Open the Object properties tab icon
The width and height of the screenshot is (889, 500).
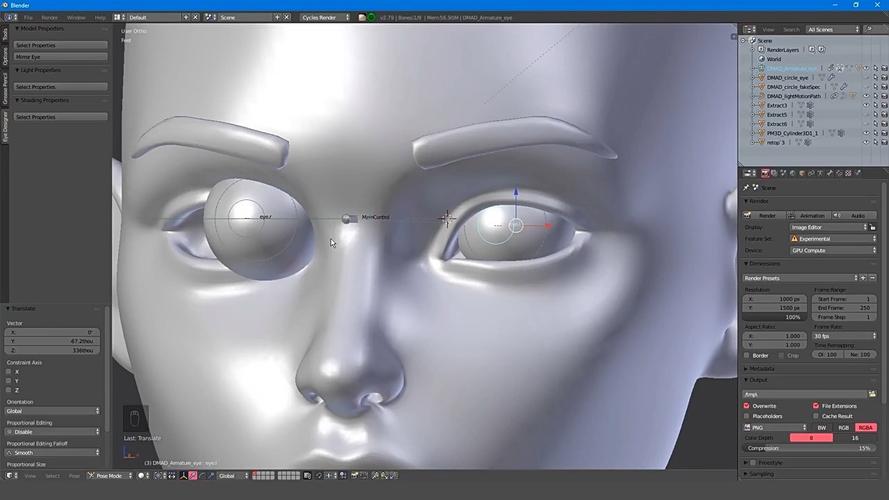coord(802,173)
